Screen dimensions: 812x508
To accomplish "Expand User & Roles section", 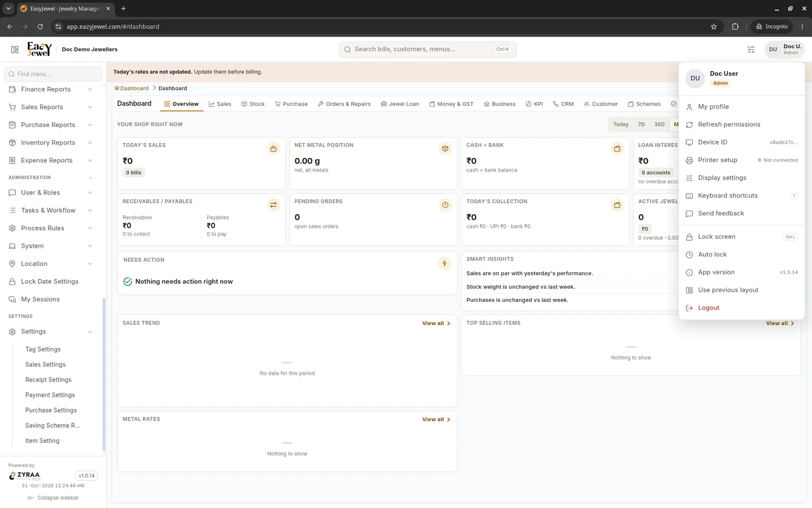I will 51,193.
